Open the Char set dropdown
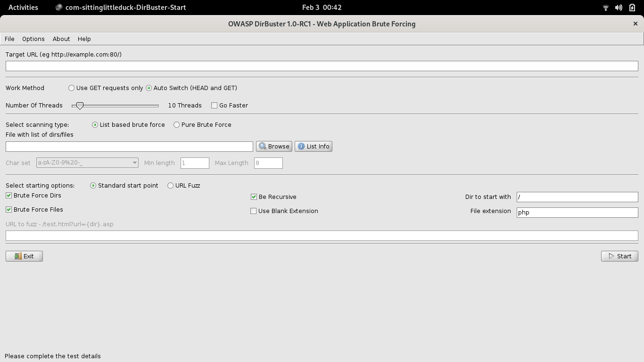 click(87, 163)
